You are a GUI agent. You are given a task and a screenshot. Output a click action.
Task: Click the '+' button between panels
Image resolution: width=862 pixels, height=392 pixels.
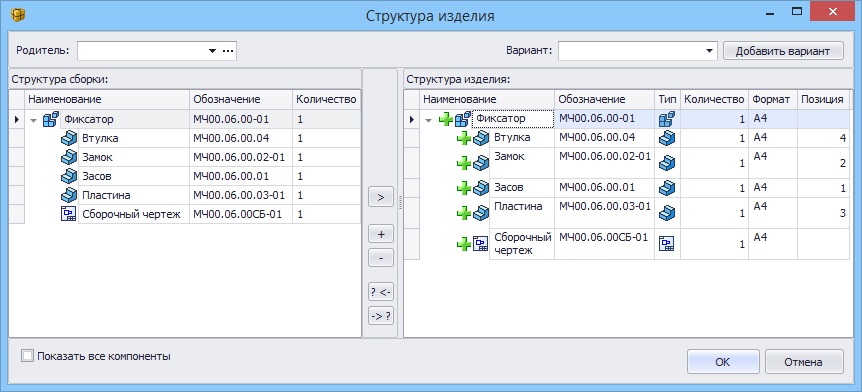381,234
